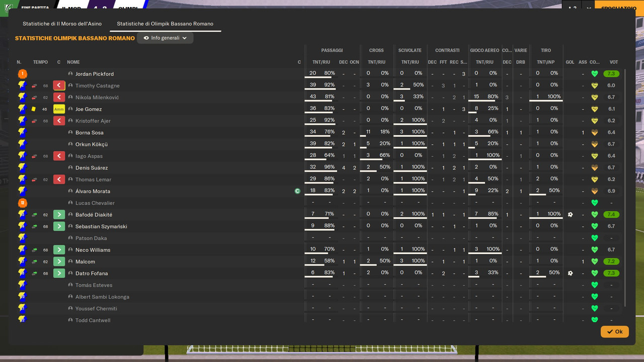
Task: Click Malcom's green 7.2 rating badge
Action: pos(611,261)
